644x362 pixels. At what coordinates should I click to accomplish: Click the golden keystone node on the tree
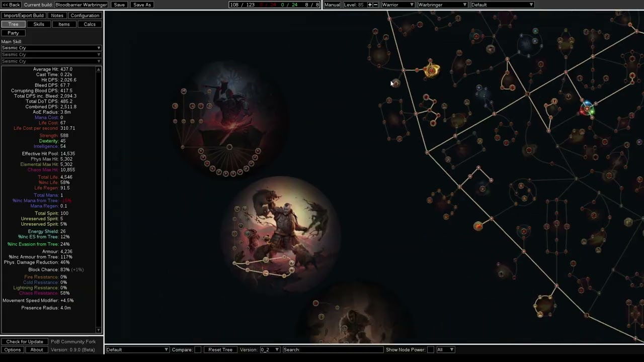pyautogui.click(x=431, y=70)
